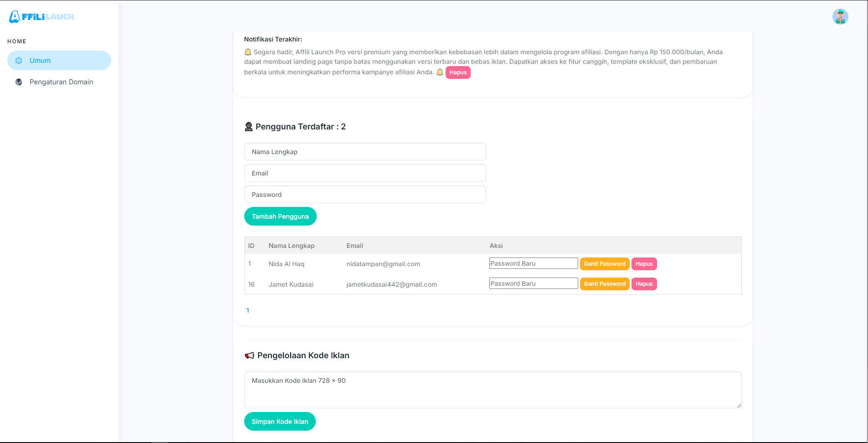Click the Password Baru field for Jamet Kudasai
The height and width of the screenshot is (443, 868).
[x=533, y=283]
